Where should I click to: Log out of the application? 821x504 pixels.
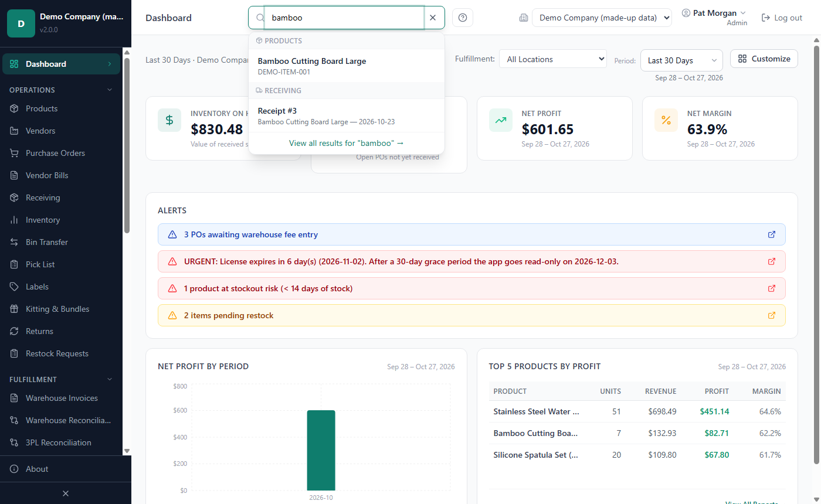point(782,18)
